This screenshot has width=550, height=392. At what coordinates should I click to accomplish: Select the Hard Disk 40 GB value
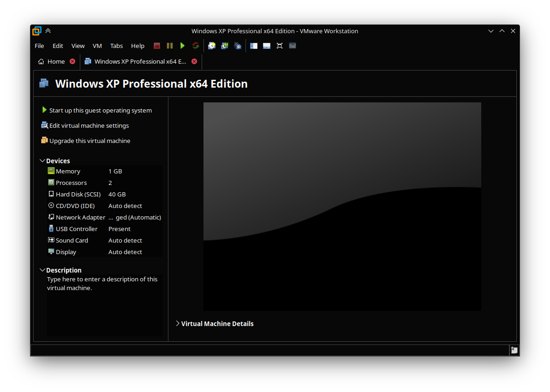tap(117, 194)
